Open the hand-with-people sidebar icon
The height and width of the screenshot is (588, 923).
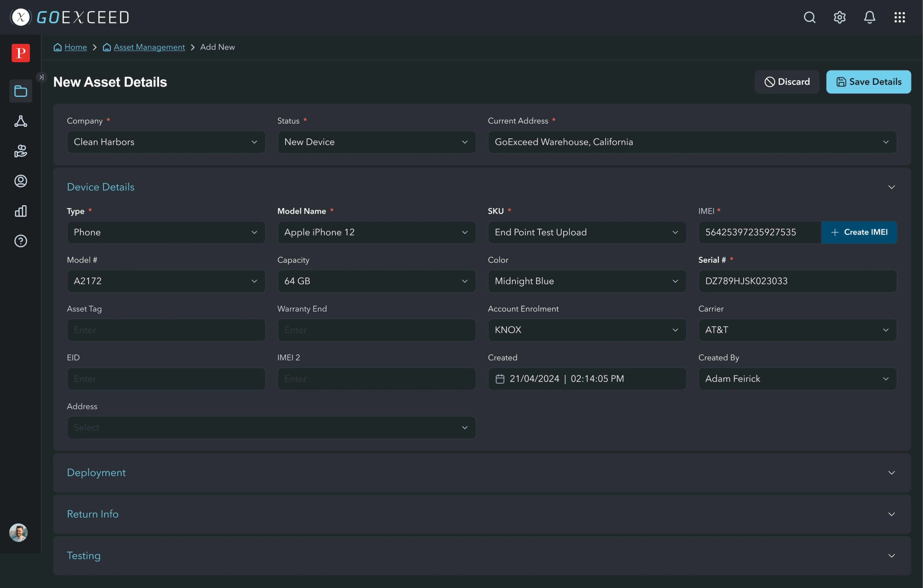(x=21, y=151)
